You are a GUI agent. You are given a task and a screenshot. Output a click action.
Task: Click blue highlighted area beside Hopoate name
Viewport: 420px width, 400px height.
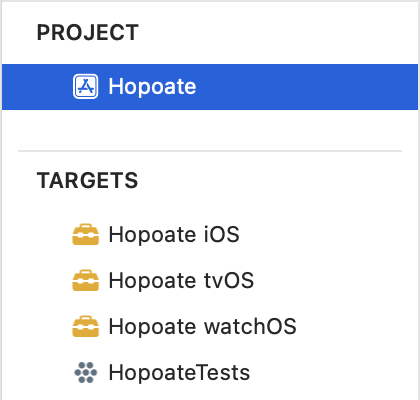tap(307, 87)
